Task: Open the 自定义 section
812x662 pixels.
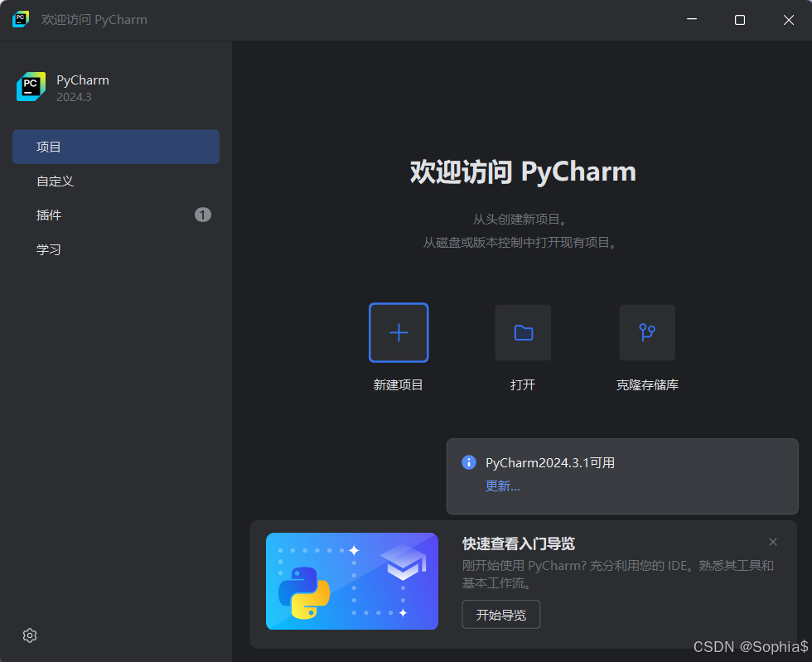Action: [115, 181]
